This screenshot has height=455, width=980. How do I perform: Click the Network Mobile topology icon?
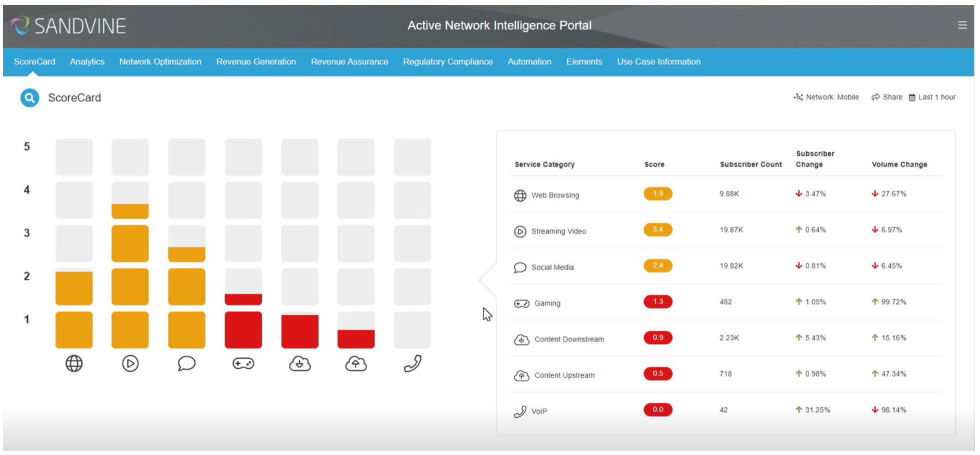(798, 97)
